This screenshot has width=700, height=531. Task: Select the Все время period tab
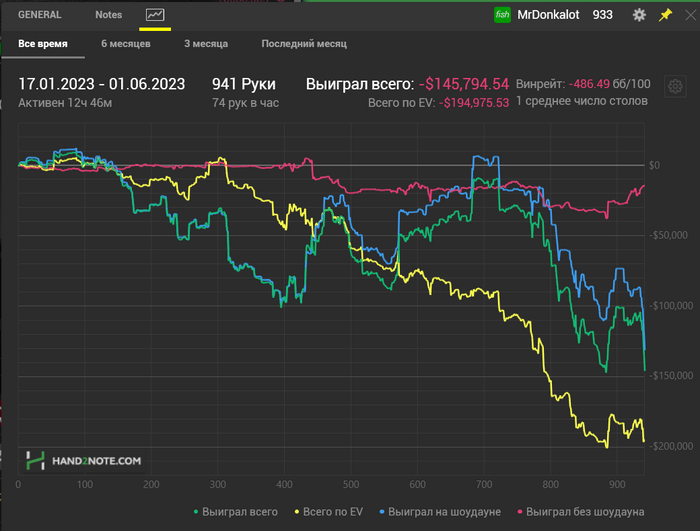(x=43, y=44)
